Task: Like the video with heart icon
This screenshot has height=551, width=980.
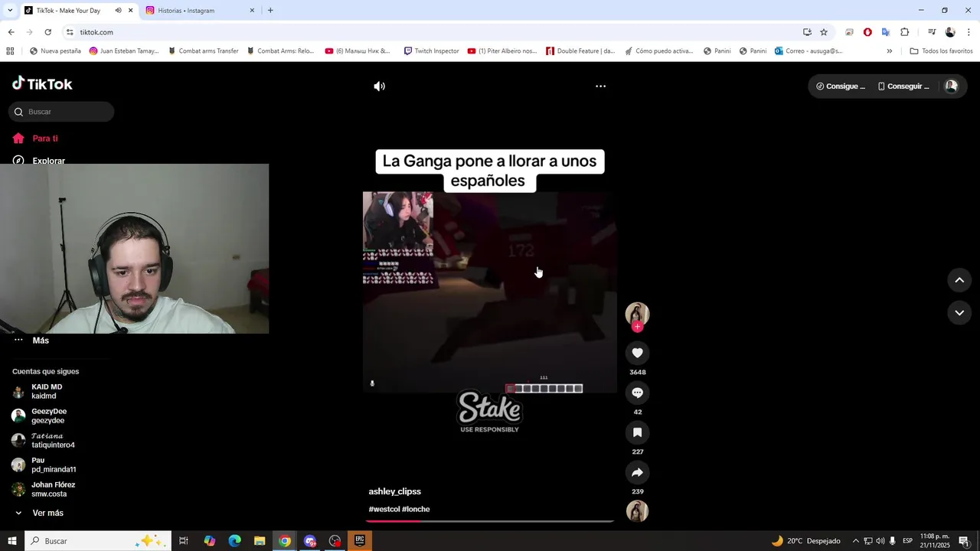Action: (637, 353)
